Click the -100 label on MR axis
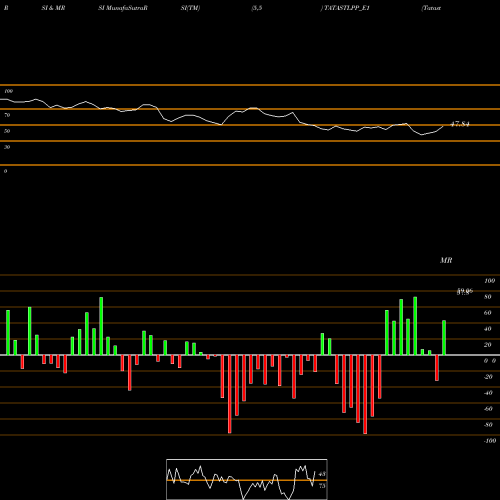Screen dimensions: 500x500 (490, 441)
